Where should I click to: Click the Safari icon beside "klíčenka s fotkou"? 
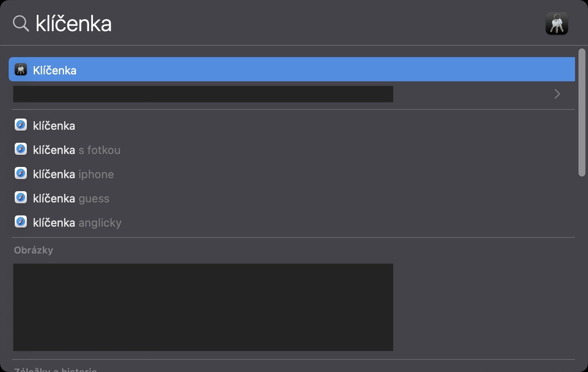(x=21, y=150)
